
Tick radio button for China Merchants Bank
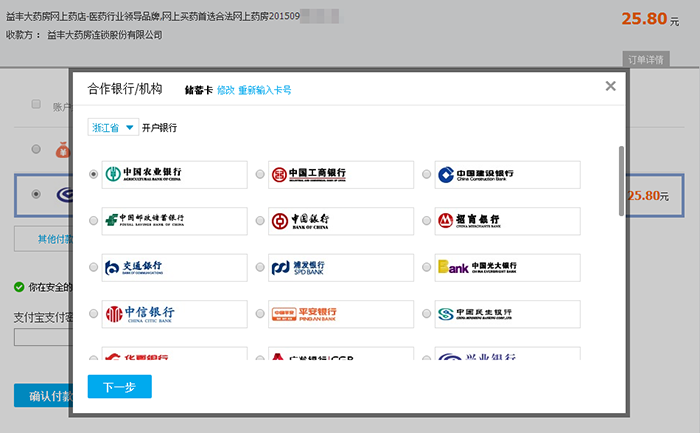pos(426,221)
